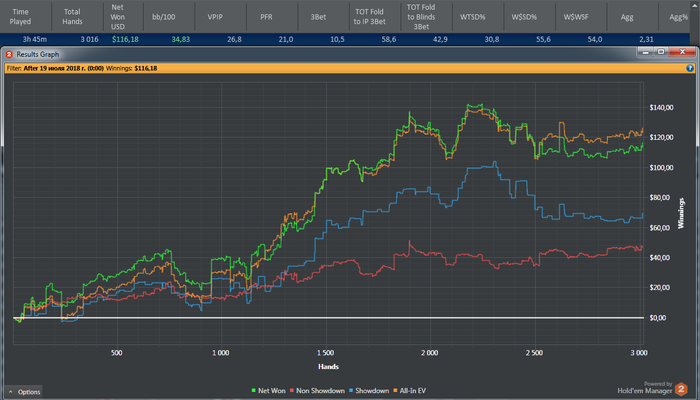
Task: Click the Winnings: $116,18 filter label
Action: point(131,68)
